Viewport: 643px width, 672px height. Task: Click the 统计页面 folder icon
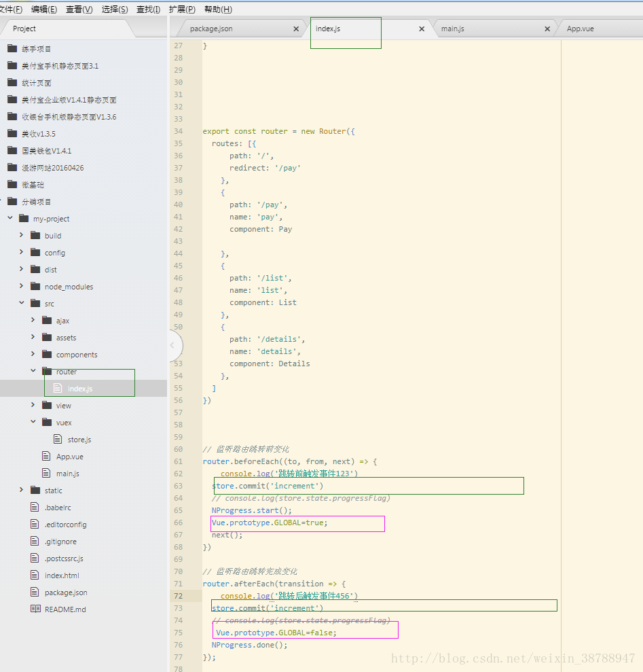pos(12,82)
